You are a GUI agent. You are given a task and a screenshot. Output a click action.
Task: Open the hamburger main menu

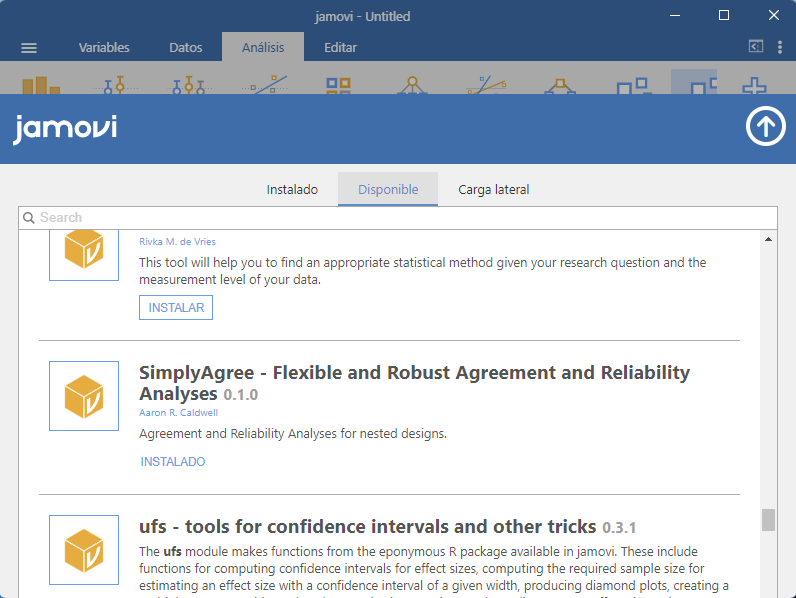coord(29,48)
